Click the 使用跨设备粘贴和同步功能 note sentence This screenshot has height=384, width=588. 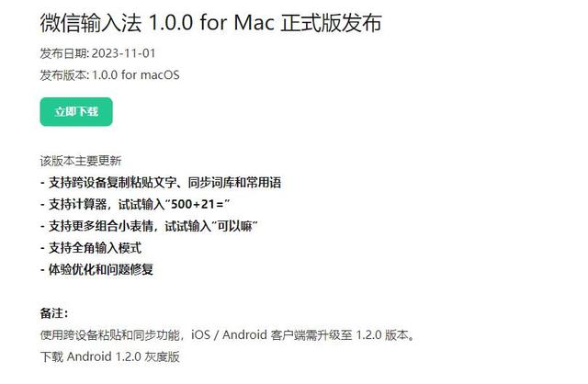tap(228, 335)
